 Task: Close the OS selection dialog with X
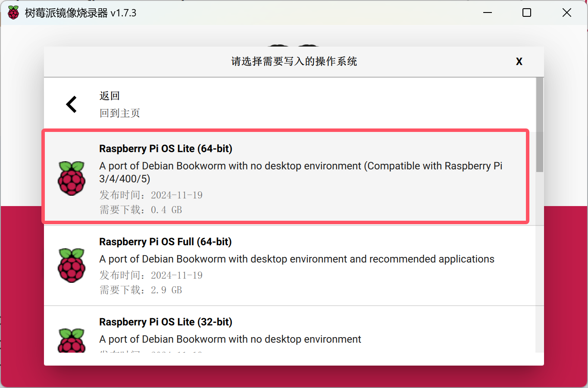coord(519,62)
